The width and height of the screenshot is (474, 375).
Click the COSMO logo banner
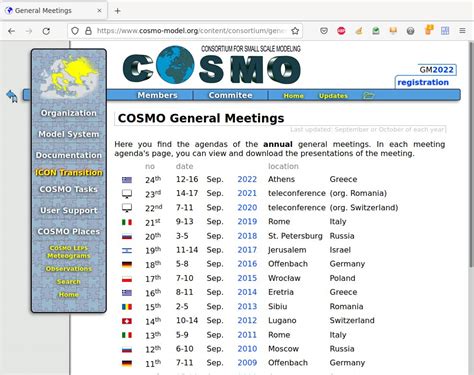(212, 65)
